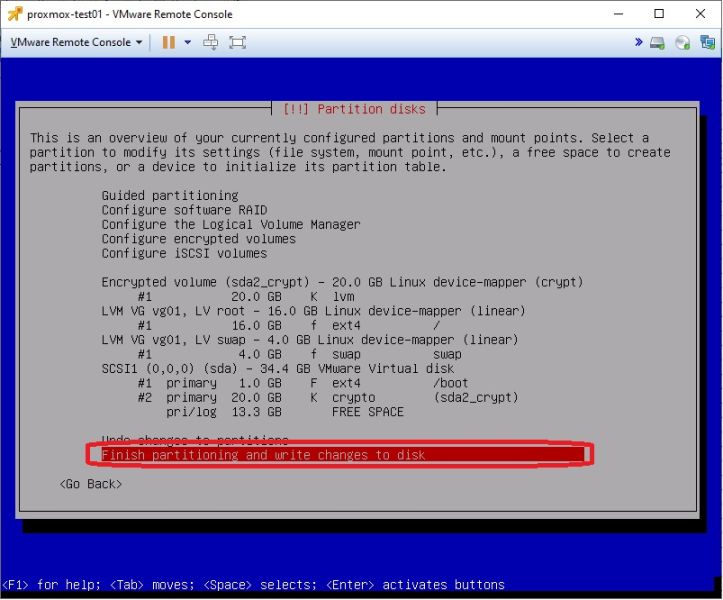723x600 pixels.
Task: Select #2 primary 20.0 GB crypto partition
Action: click(328, 398)
